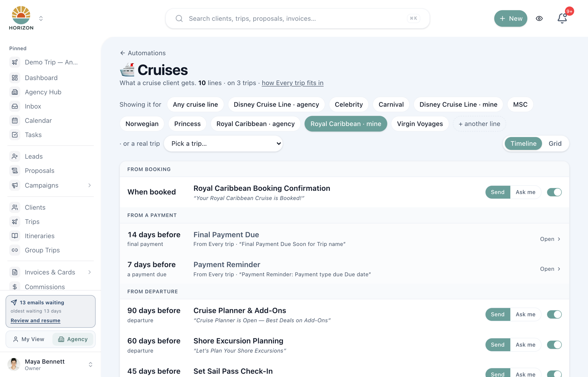Open Itineraries book icon
Screen dimensions: 588x377
coord(15,236)
